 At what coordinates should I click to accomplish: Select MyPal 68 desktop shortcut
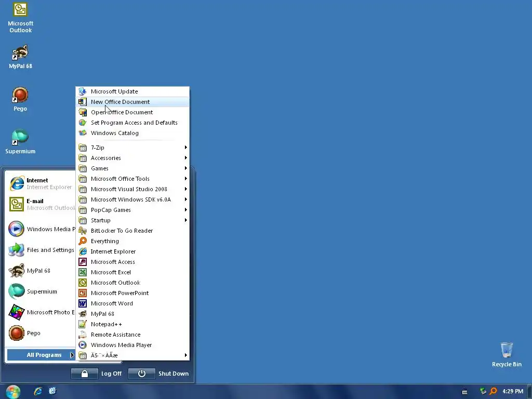tap(20, 57)
